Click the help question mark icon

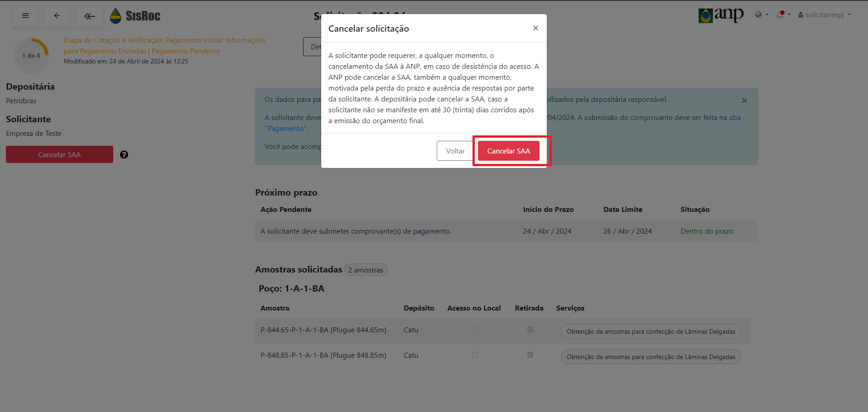pyautogui.click(x=124, y=155)
